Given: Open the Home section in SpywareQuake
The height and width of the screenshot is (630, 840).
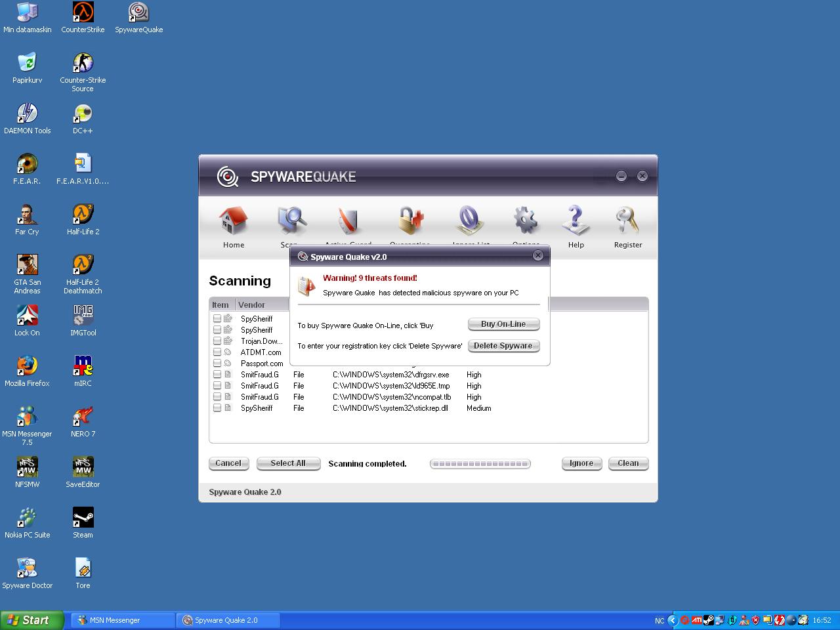Looking at the screenshot, I should pos(234,226).
